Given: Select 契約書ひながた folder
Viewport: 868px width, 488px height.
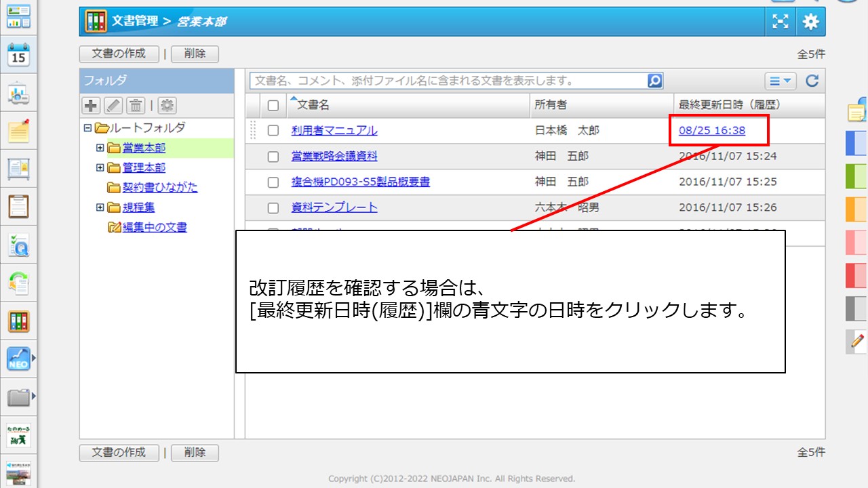Looking at the screenshot, I should coord(160,187).
